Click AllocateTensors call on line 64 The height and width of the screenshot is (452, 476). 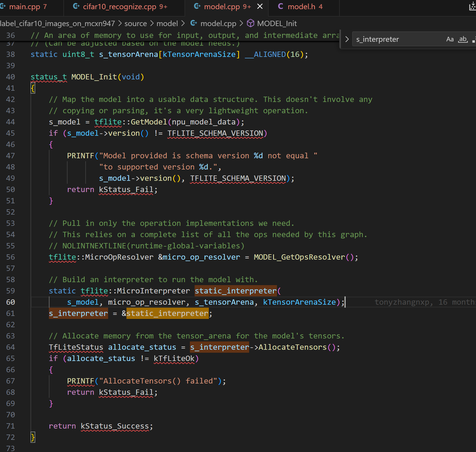coord(293,347)
